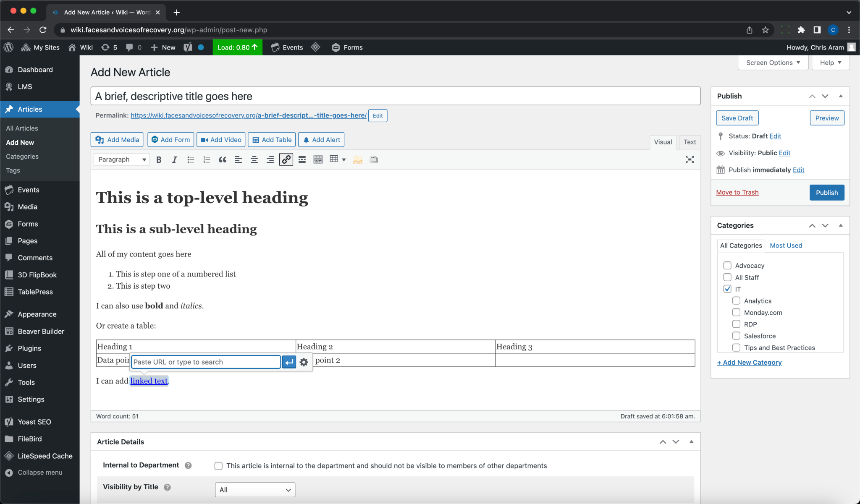
Task: Expand Screen Options panel
Action: (773, 63)
